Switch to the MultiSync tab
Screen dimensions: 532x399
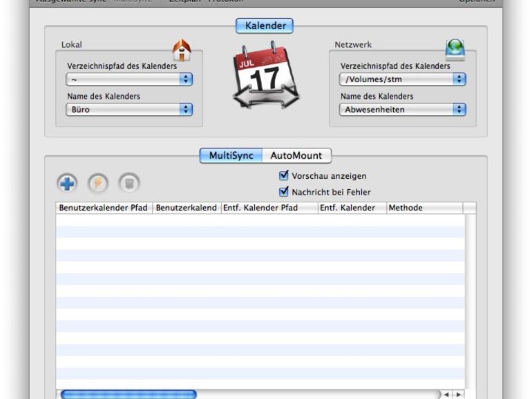[231, 155]
